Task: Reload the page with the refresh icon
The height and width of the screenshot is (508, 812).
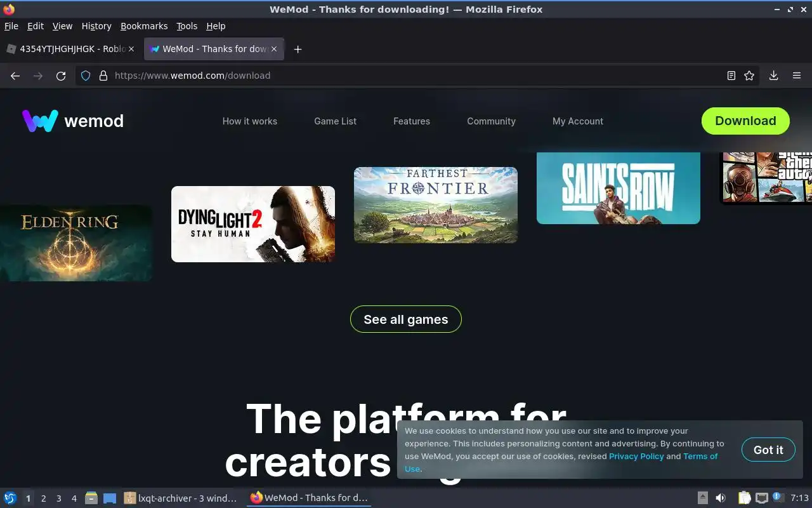Action: (x=61, y=76)
